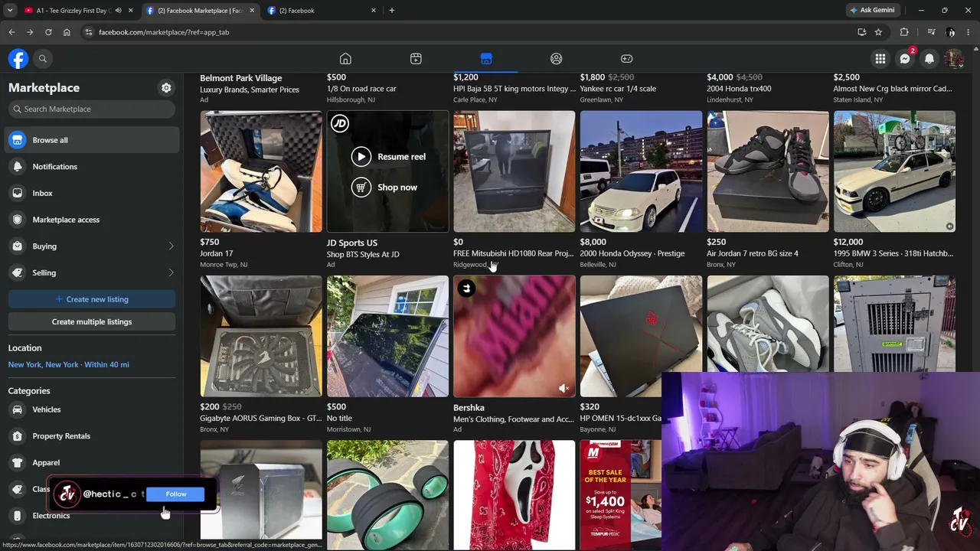Open Marketplace settings gear
The width and height of the screenshot is (980, 551).
tap(166, 88)
